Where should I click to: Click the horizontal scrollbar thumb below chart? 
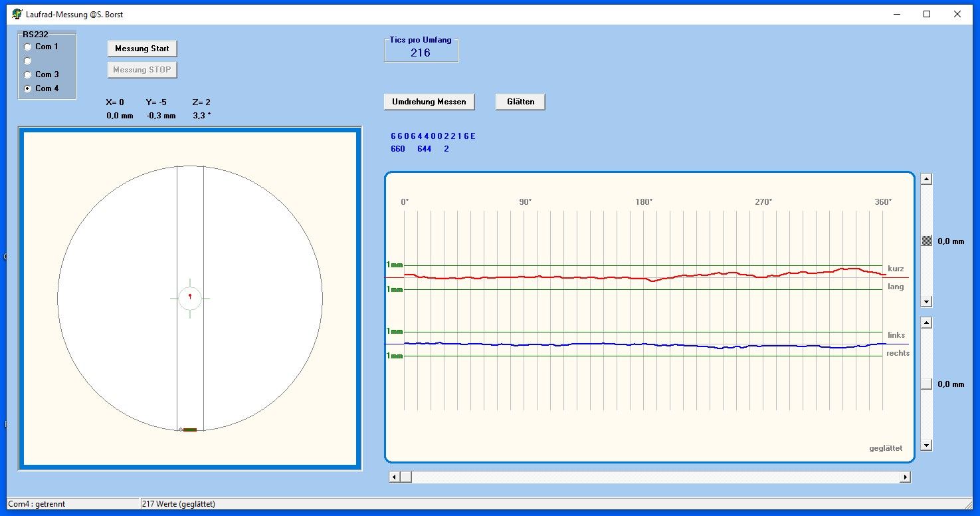(x=406, y=477)
